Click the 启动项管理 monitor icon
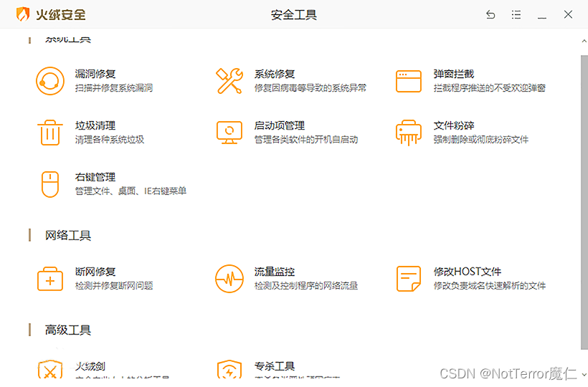The height and width of the screenshot is (387, 588). (x=229, y=133)
